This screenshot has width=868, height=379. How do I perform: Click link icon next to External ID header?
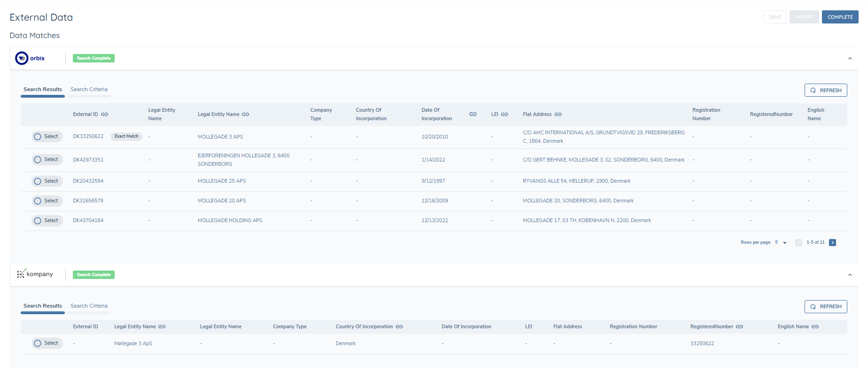105,115
